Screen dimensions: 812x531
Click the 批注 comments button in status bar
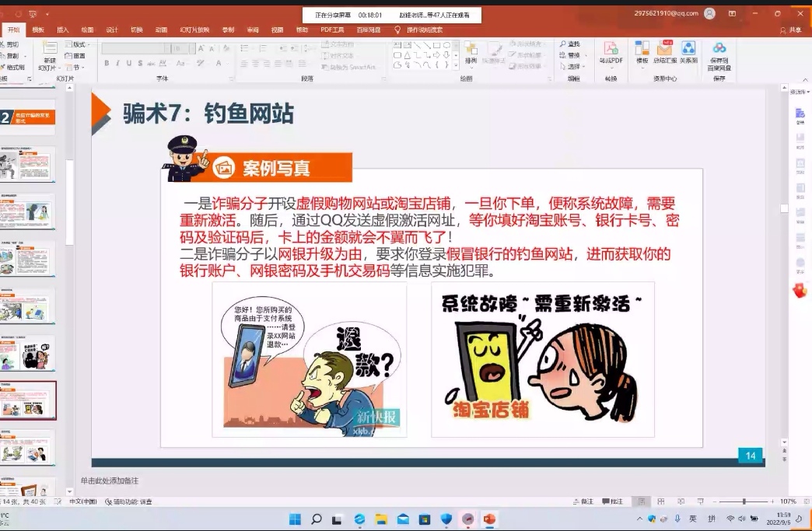click(x=612, y=501)
